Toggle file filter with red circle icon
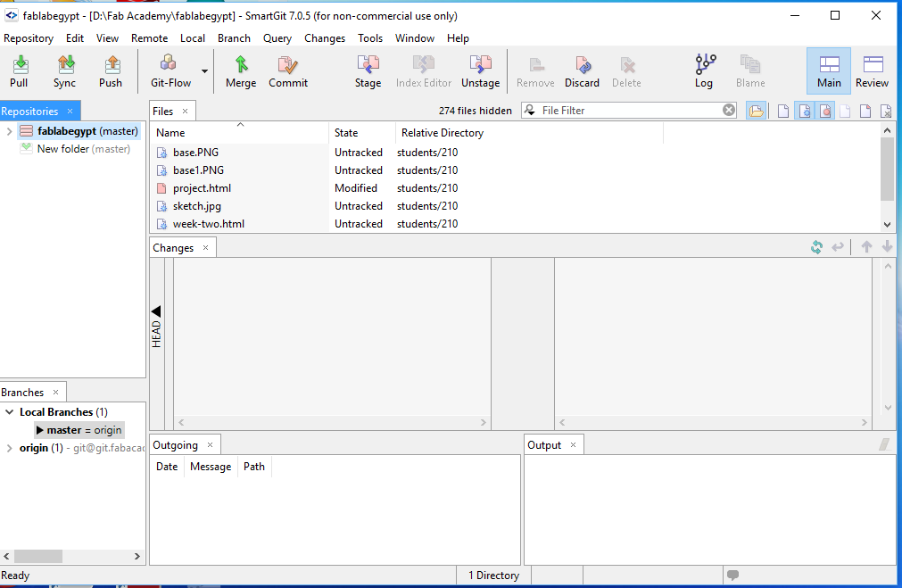 [825, 111]
